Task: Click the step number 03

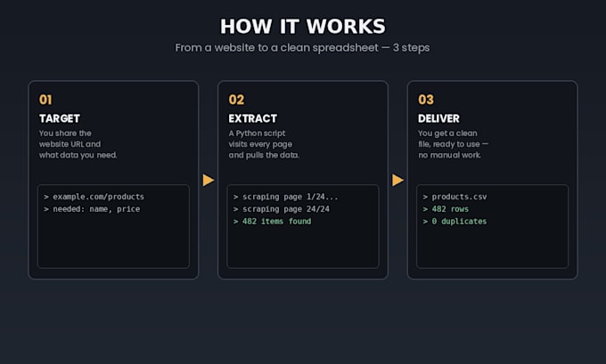Action: point(426,100)
